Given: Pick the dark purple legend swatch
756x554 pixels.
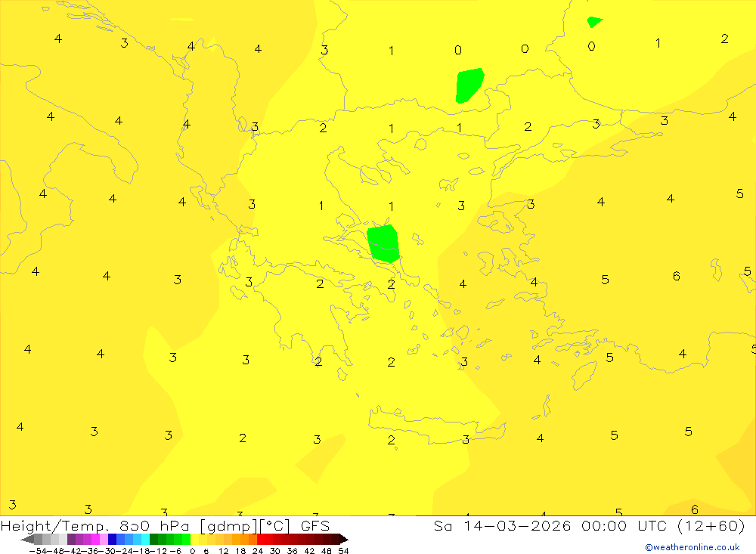Looking at the screenshot, I should 71,539.
